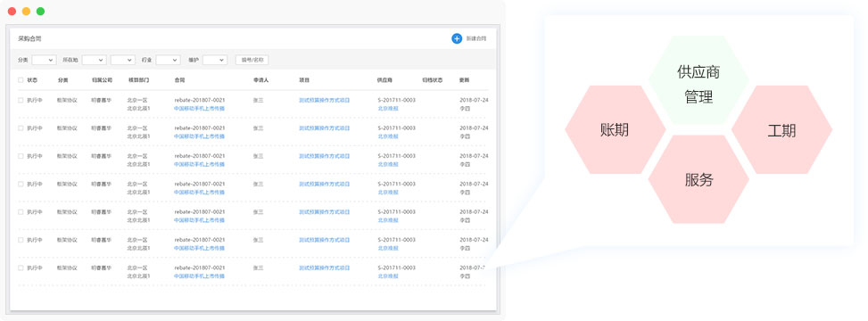The width and height of the screenshot is (868, 321).
Task: Click the green maximize window button
Action: click(x=40, y=11)
